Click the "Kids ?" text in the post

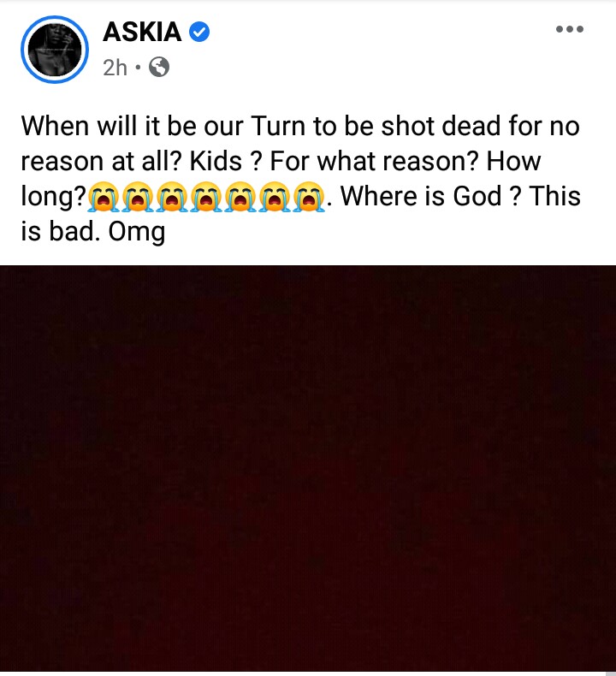click(x=227, y=161)
